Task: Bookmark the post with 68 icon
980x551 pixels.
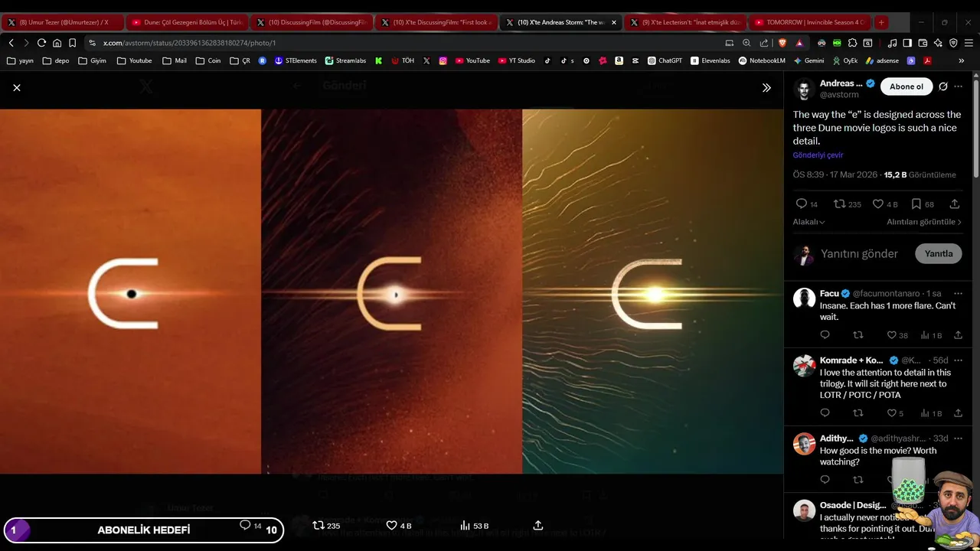Action: (x=916, y=204)
